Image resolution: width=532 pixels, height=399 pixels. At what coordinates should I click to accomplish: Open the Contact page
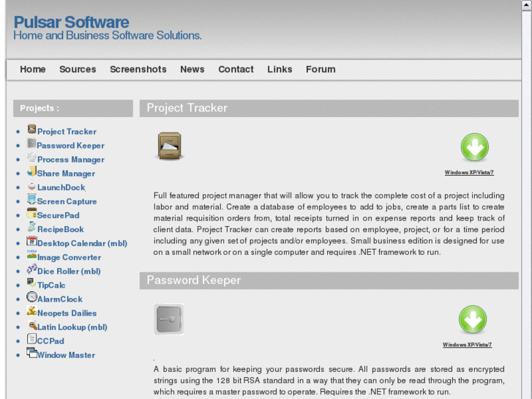[236, 70]
